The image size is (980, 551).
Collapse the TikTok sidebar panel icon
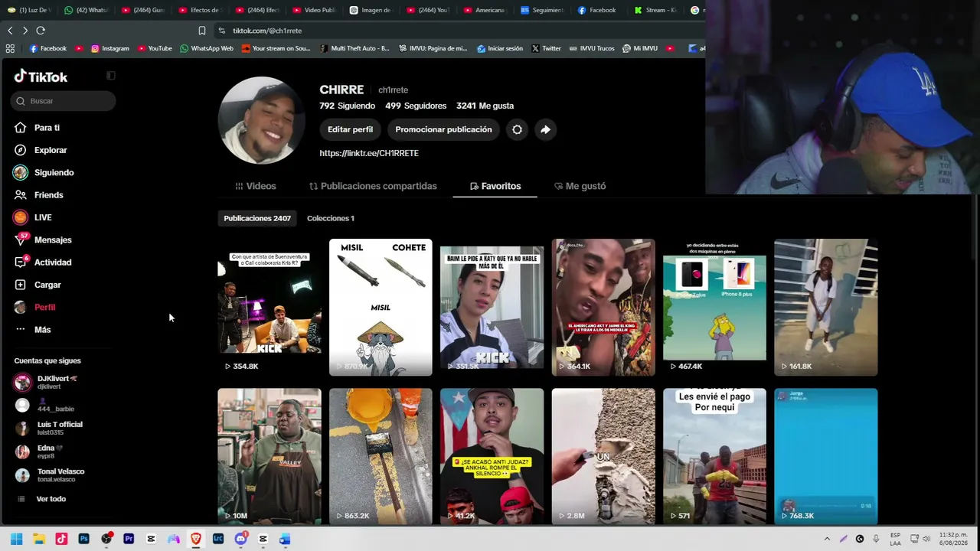[x=111, y=76]
